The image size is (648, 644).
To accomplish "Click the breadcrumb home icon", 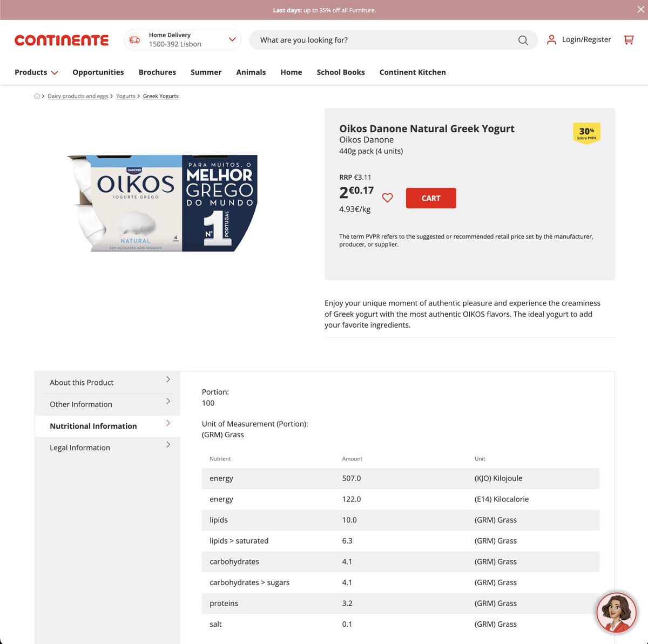I will pyautogui.click(x=37, y=96).
